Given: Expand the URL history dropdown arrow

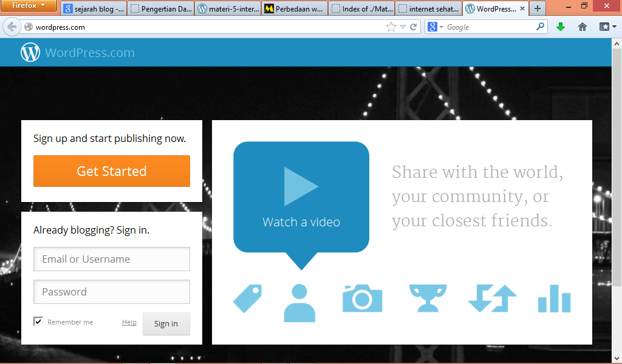Looking at the screenshot, I should tap(403, 27).
